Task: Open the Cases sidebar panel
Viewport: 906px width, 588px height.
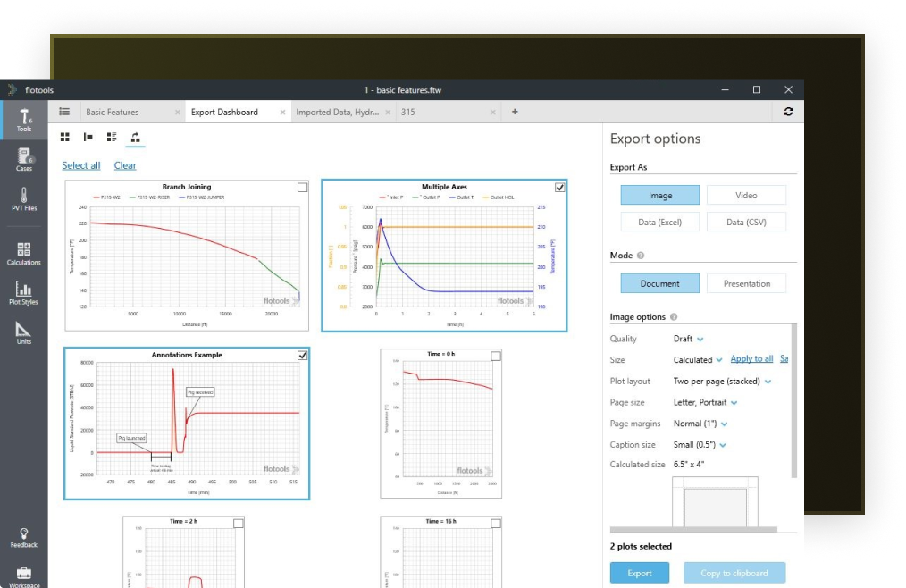Action: point(24,160)
